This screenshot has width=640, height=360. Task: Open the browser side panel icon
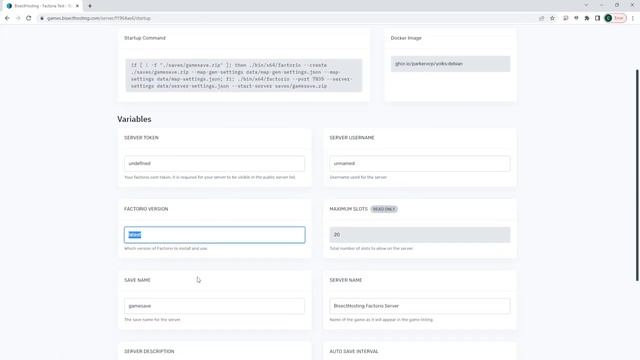tap(597, 18)
